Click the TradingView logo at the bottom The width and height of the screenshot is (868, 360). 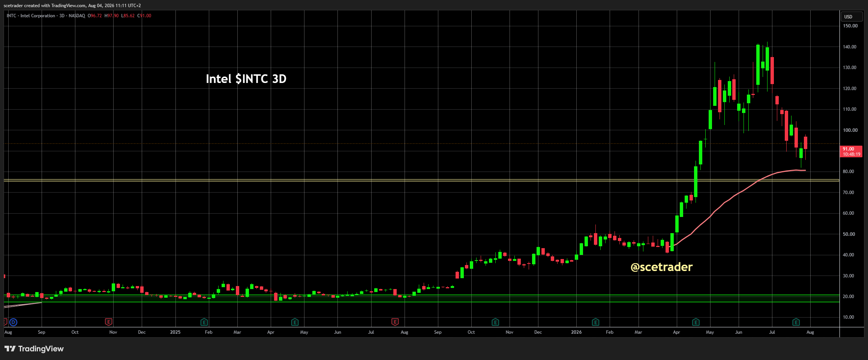tap(34, 349)
